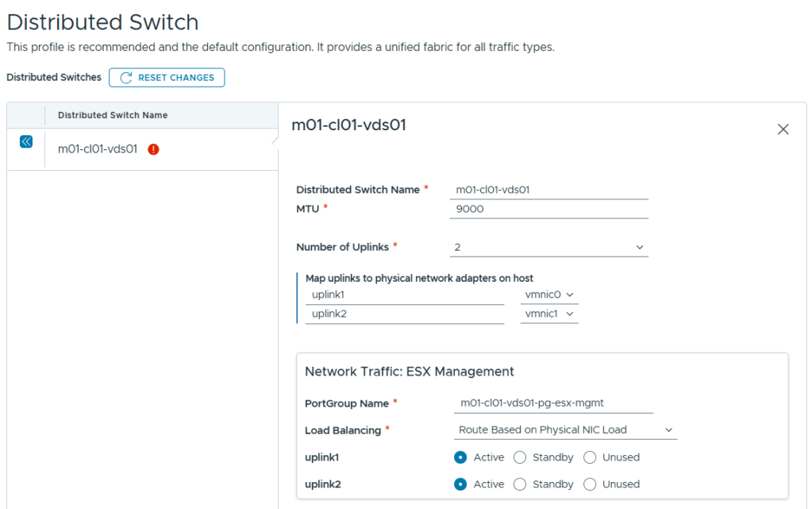Edit the Distributed Switch Name field
Image resolution: width=812 pixels, height=509 pixels.
548,190
